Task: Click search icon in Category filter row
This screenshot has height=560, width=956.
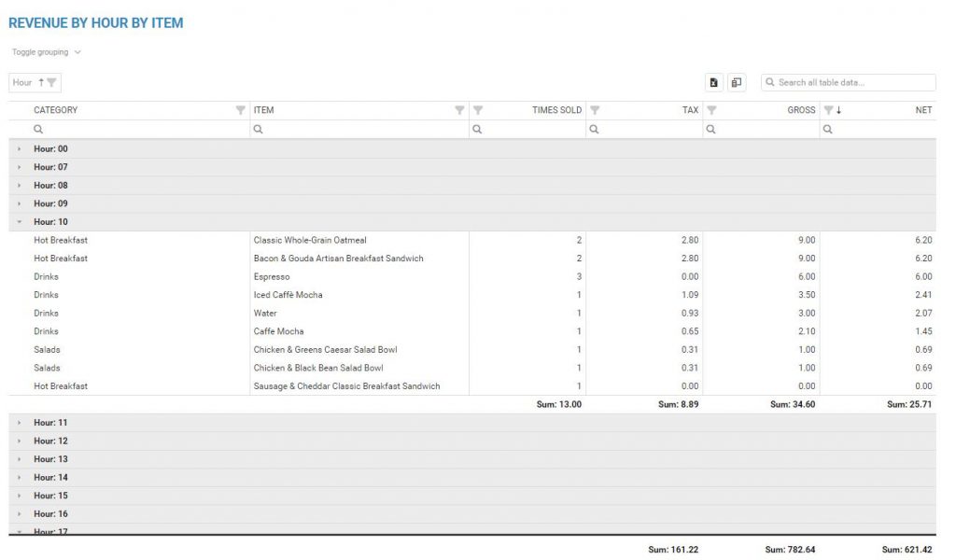Action: point(38,129)
